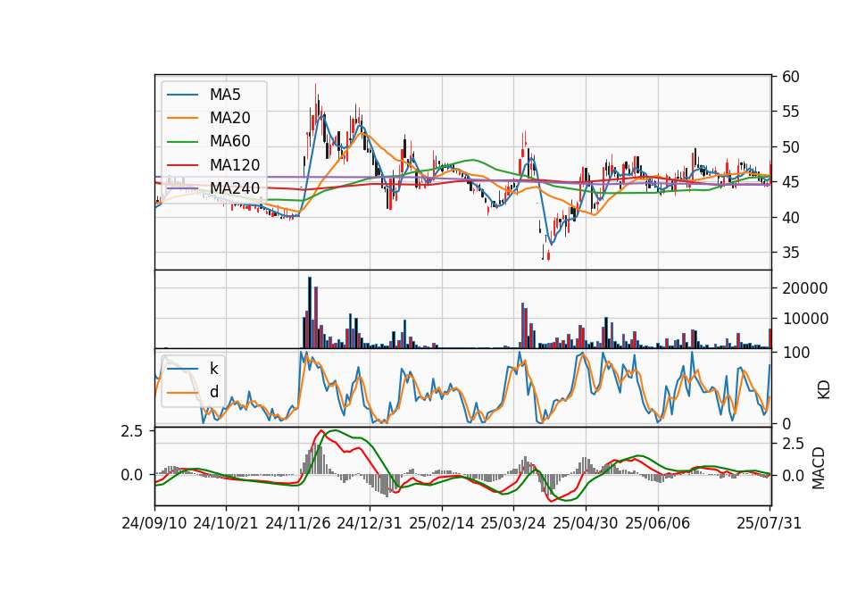
Task: Click the price axis value 60
Action: 790,77
